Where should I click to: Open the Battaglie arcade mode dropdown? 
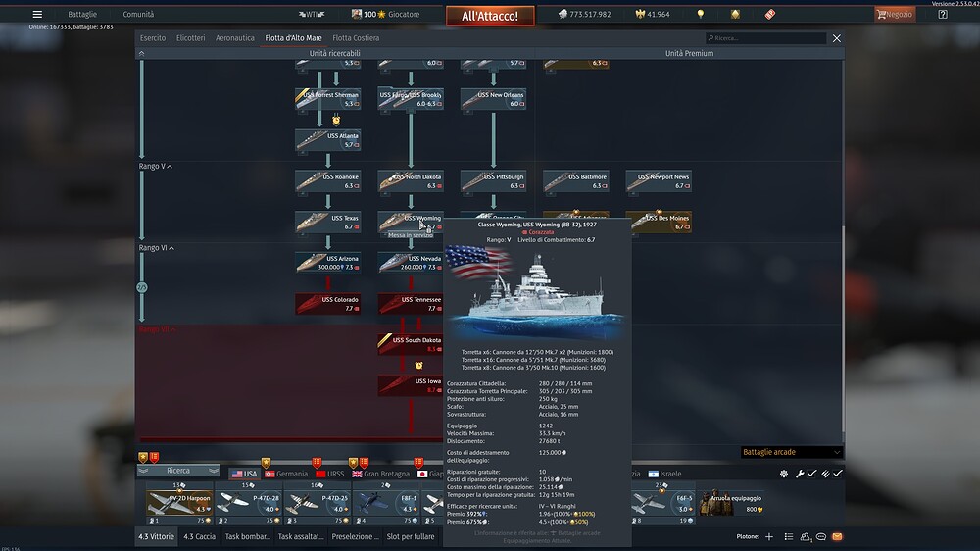[791, 452]
